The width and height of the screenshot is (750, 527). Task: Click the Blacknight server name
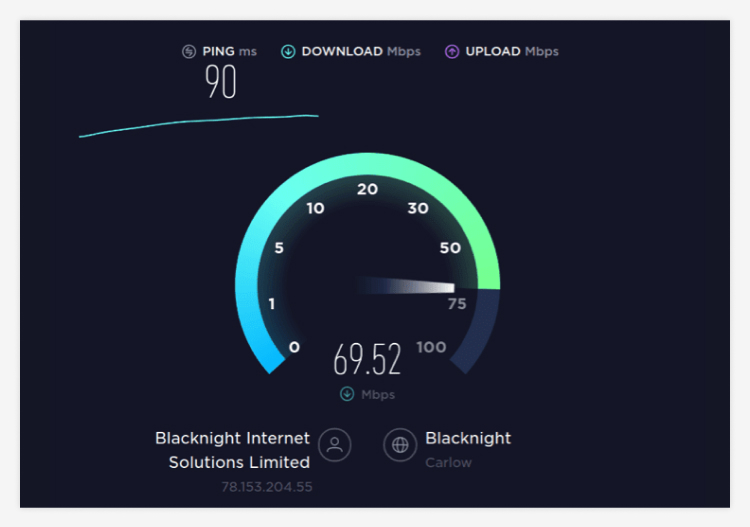coord(468,438)
